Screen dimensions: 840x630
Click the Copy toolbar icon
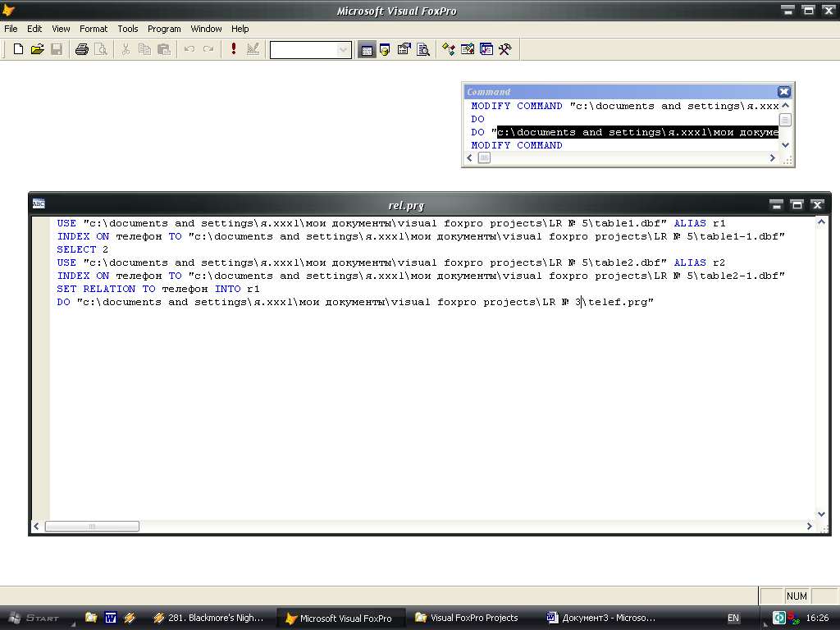click(144, 49)
